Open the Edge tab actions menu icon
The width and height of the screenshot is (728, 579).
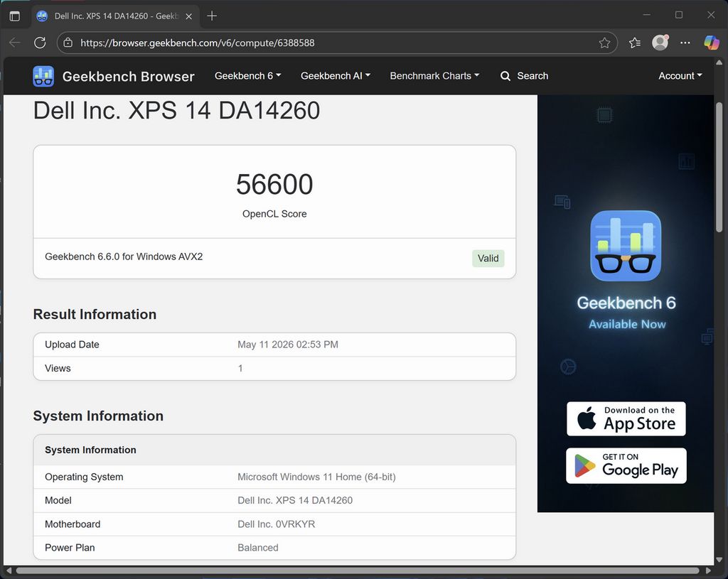pyautogui.click(x=15, y=16)
